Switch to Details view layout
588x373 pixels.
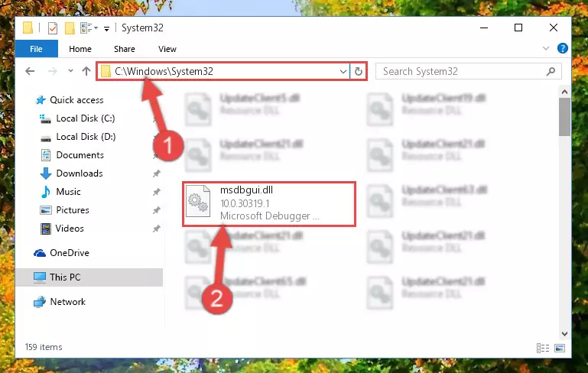[x=543, y=349]
